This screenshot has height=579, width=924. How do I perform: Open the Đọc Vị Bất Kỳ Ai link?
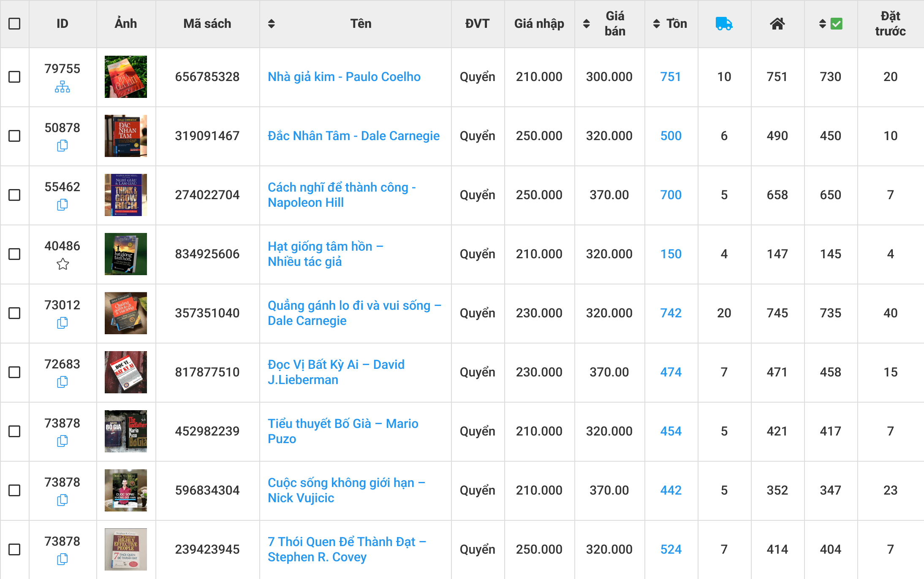pyautogui.click(x=336, y=372)
